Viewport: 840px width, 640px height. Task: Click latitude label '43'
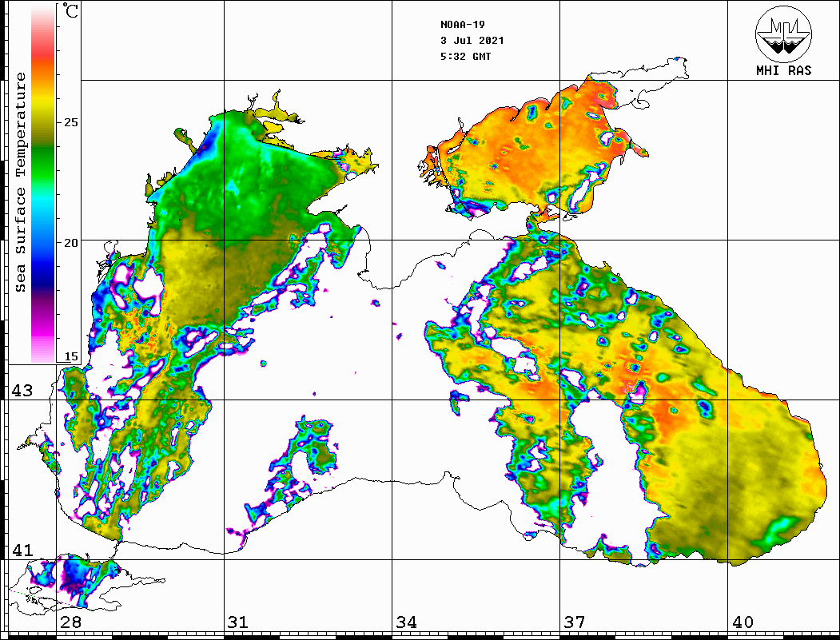pyautogui.click(x=22, y=391)
